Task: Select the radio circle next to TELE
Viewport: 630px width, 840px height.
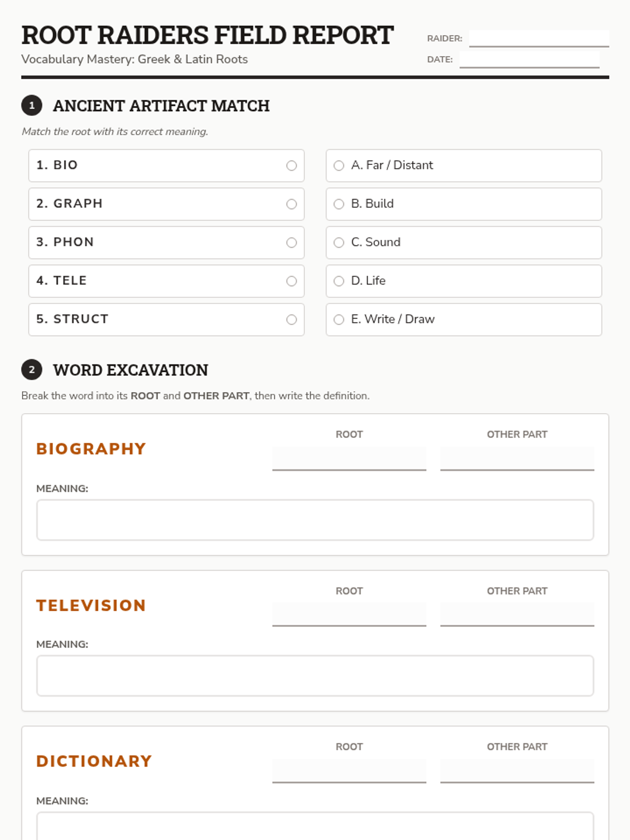Action: [291, 281]
